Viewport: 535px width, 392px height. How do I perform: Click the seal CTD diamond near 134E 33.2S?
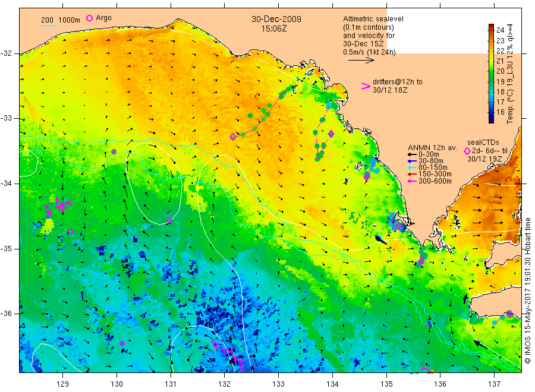pyautogui.click(x=331, y=134)
